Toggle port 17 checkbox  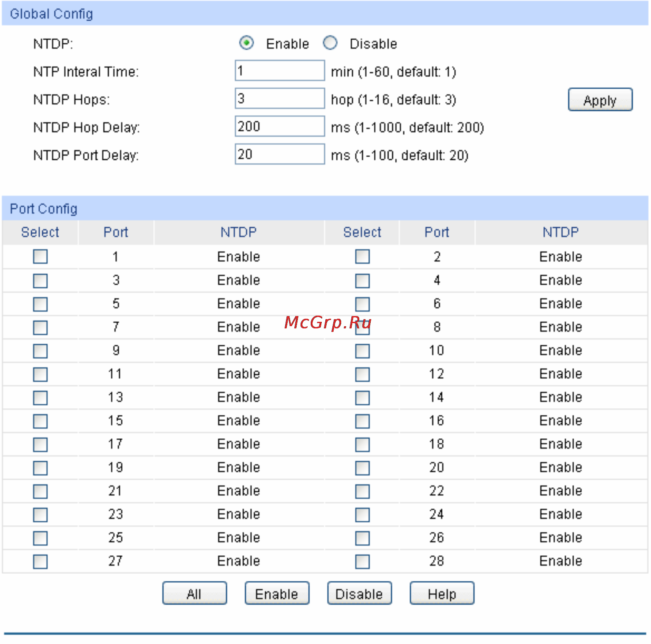click(x=40, y=444)
